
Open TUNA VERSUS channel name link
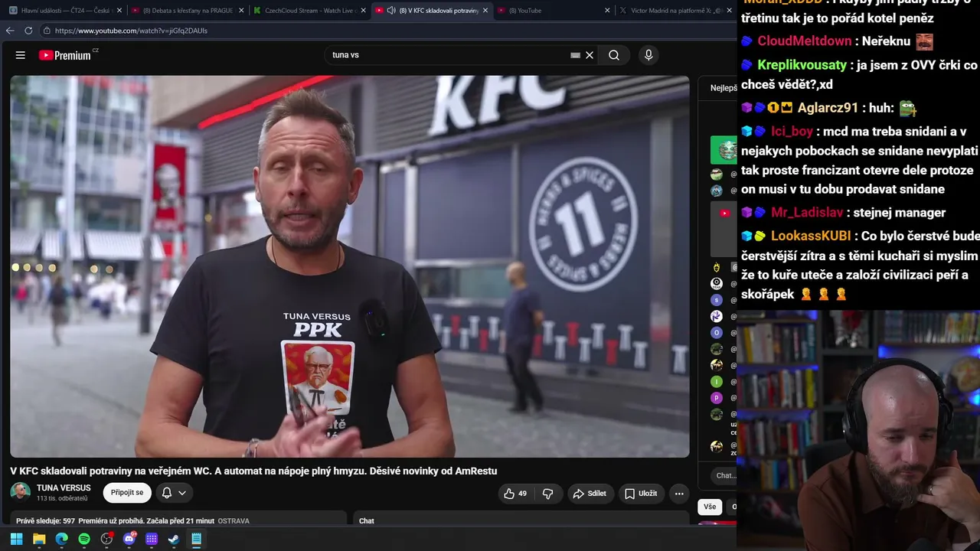64,487
